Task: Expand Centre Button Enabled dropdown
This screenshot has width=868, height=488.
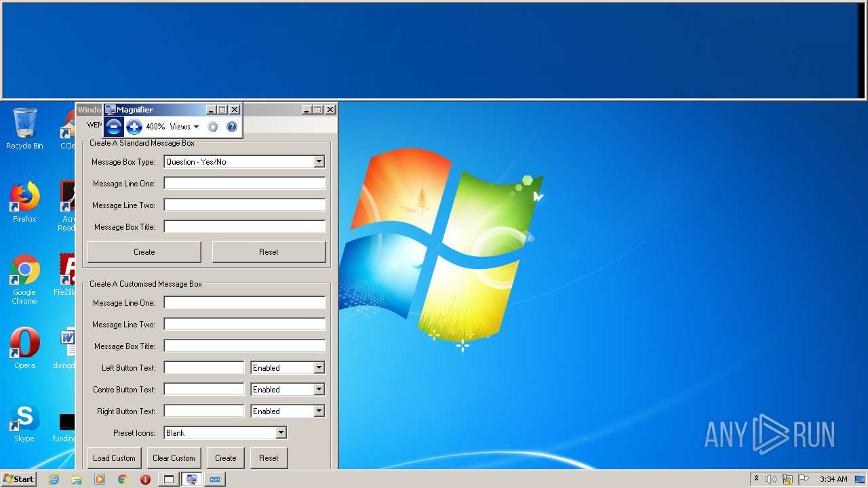Action: (319, 390)
